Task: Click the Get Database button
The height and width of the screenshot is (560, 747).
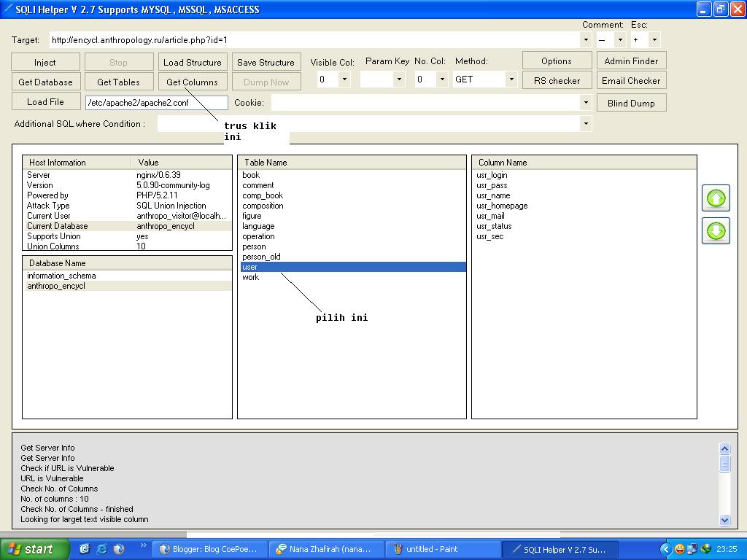Action: [46, 82]
